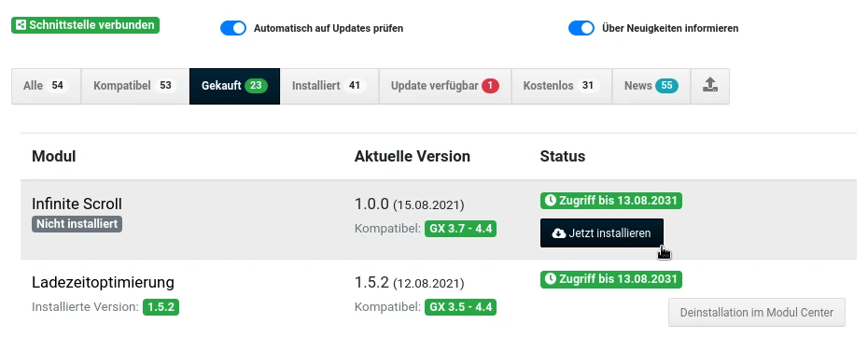Click the Ladezeitoptimierung module name
The image size is (868, 338).
103,283
